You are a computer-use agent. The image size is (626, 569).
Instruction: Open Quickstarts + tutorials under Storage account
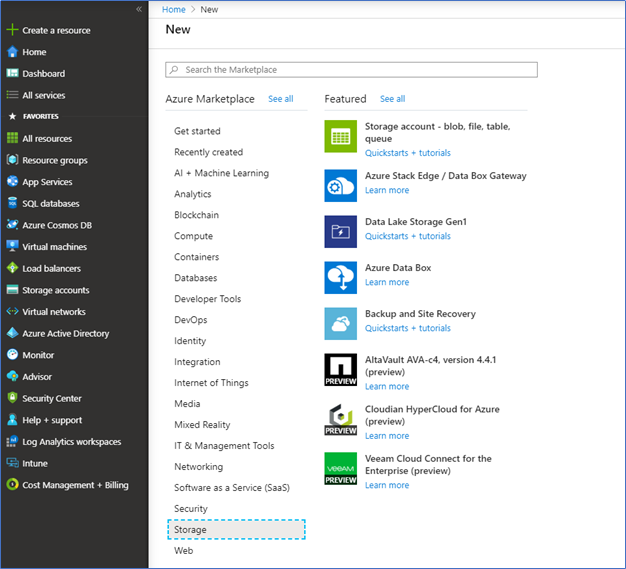[x=408, y=153]
